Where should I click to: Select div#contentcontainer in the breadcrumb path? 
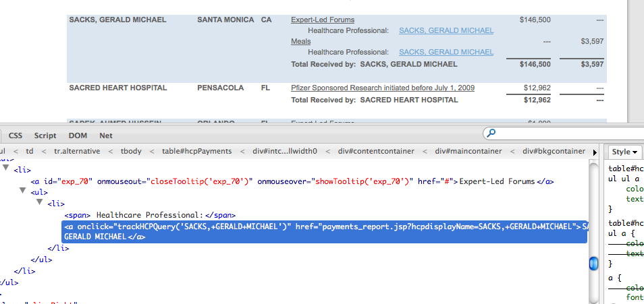click(376, 151)
